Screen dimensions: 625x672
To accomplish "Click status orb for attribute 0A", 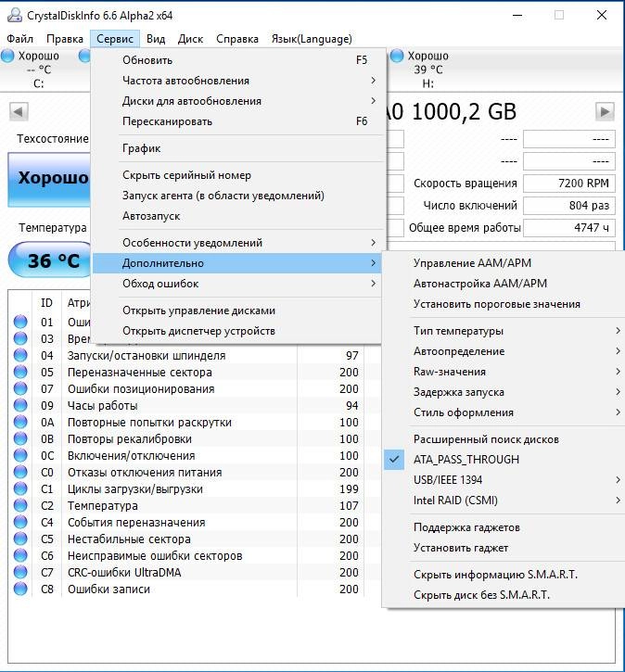I will click(x=20, y=422).
